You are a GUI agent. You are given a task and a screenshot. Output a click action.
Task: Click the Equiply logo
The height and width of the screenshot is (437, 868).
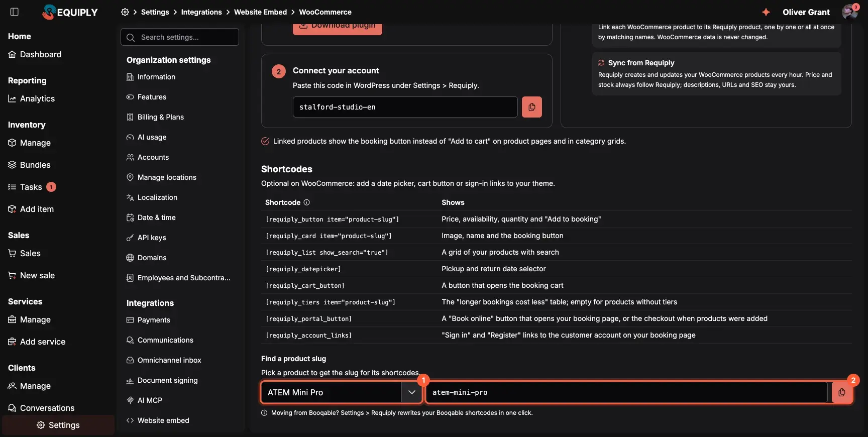coord(70,12)
